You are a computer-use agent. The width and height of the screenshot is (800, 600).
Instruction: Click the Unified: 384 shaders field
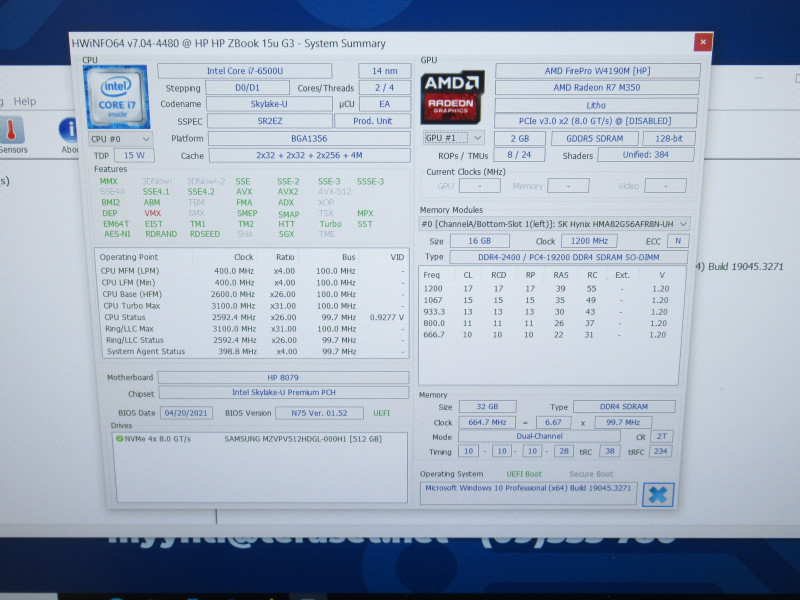pos(645,155)
